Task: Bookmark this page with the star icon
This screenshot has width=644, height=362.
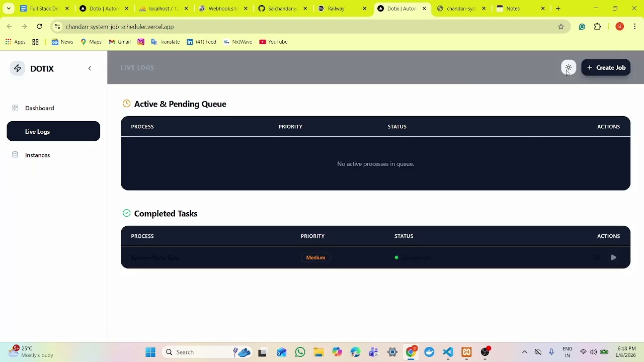Action: point(561,27)
